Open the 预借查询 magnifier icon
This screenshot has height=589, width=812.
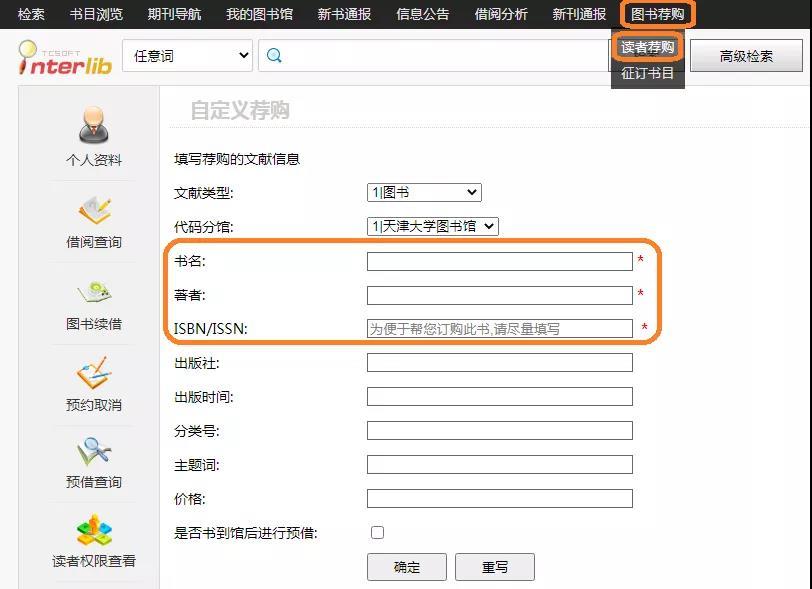(93, 452)
